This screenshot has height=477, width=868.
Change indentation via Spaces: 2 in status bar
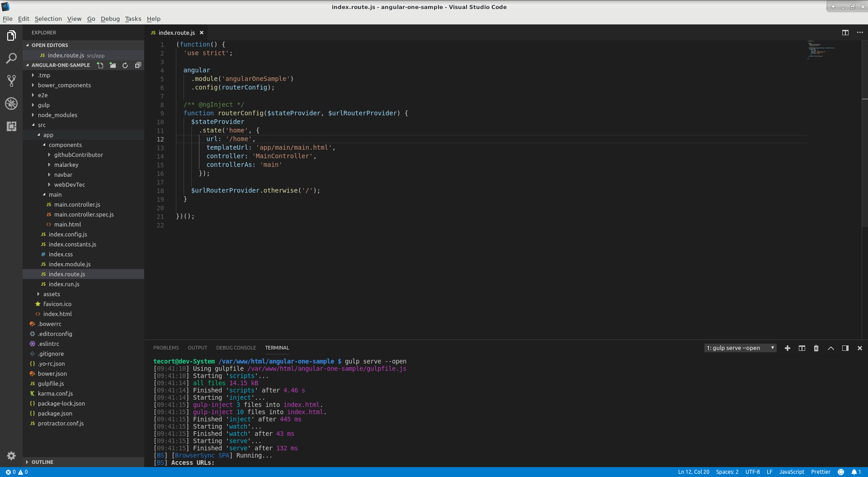727,472
